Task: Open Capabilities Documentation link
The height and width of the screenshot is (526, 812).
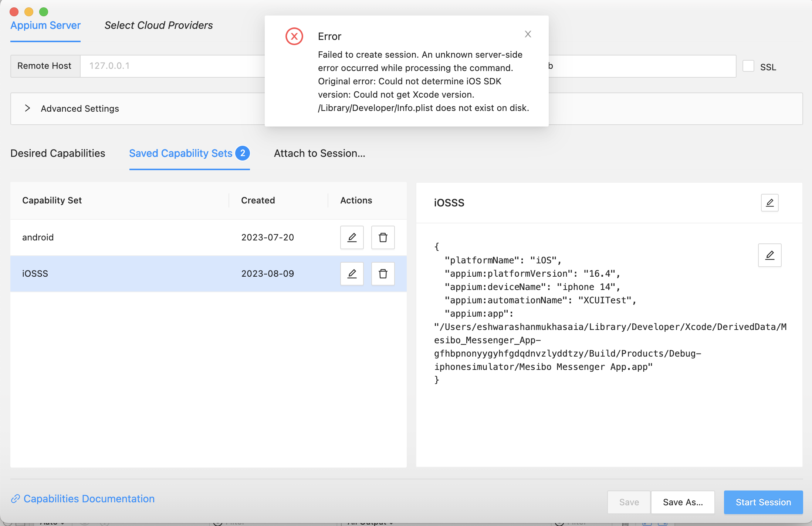Action: (89, 499)
